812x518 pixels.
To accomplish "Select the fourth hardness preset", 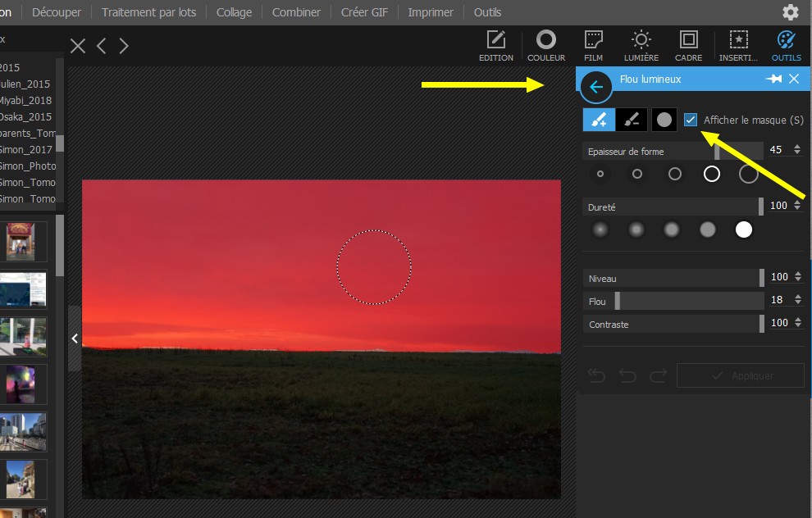I will [707, 229].
